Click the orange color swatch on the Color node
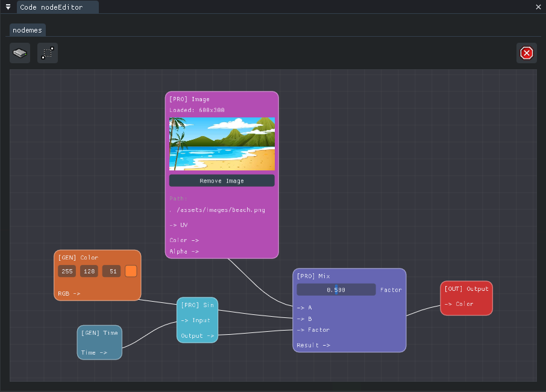This screenshot has height=392, width=546. point(131,271)
